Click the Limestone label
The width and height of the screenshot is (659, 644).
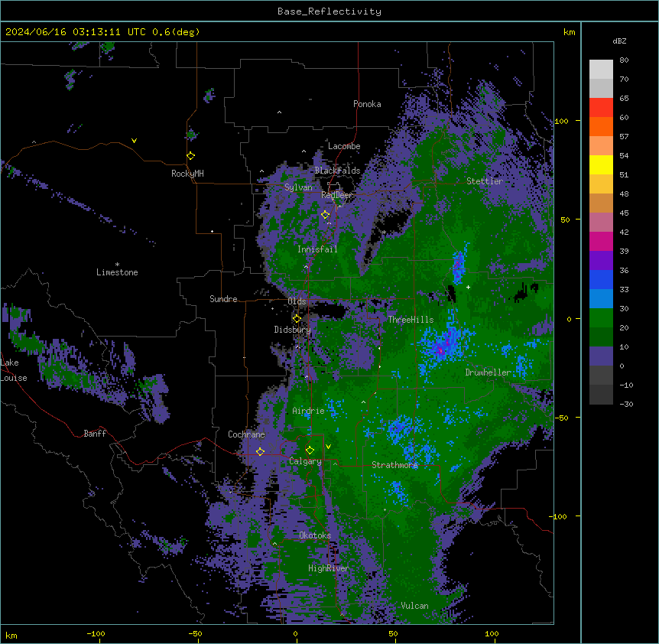(x=117, y=272)
